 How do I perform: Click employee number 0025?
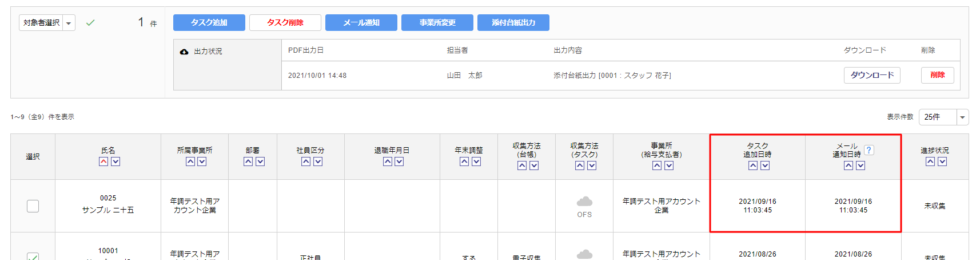pyautogui.click(x=108, y=198)
